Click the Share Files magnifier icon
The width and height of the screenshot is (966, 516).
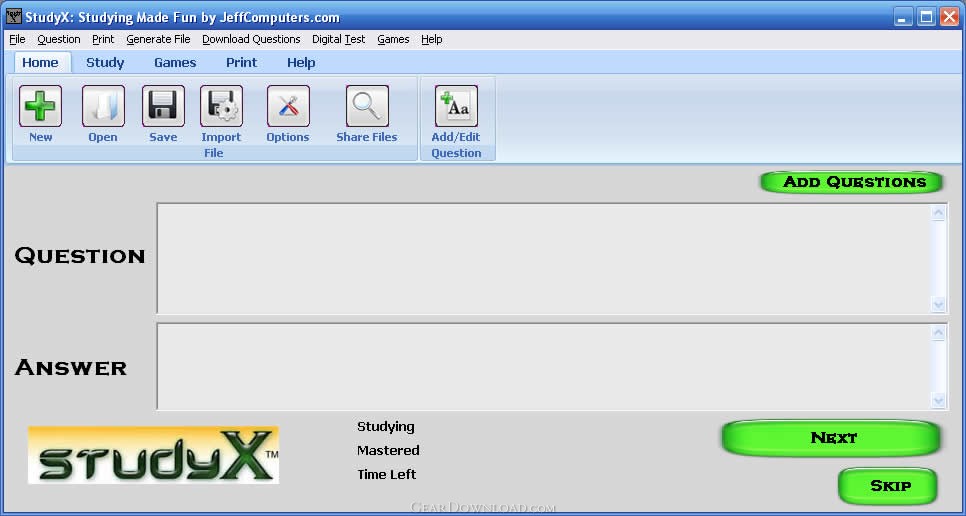click(x=367, y=106)
